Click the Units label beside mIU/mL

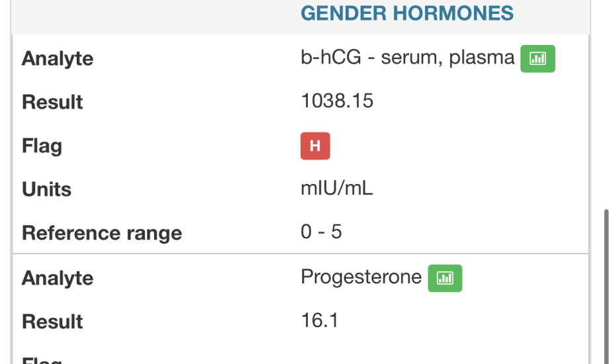point(46,189)
